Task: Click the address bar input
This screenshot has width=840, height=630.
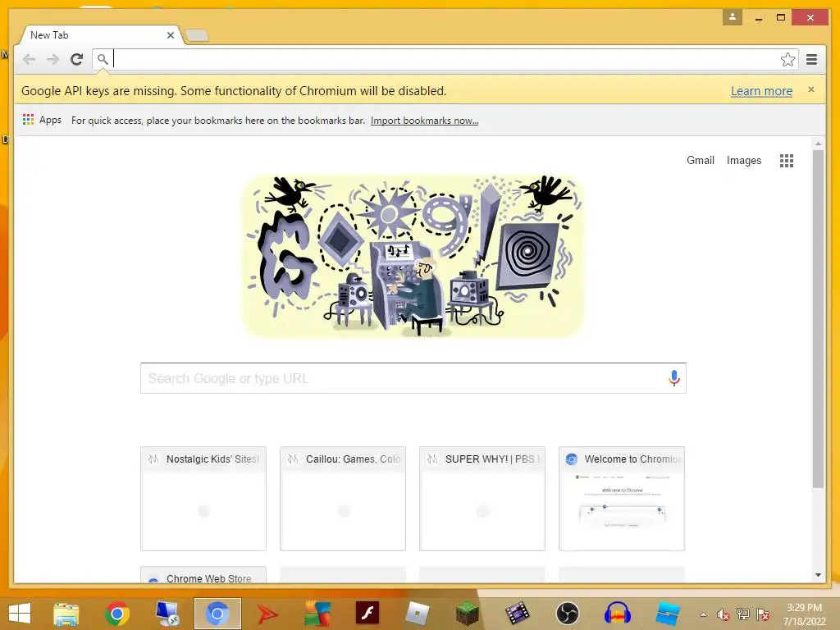Action: pyautogui.click(x=445, y=59)
